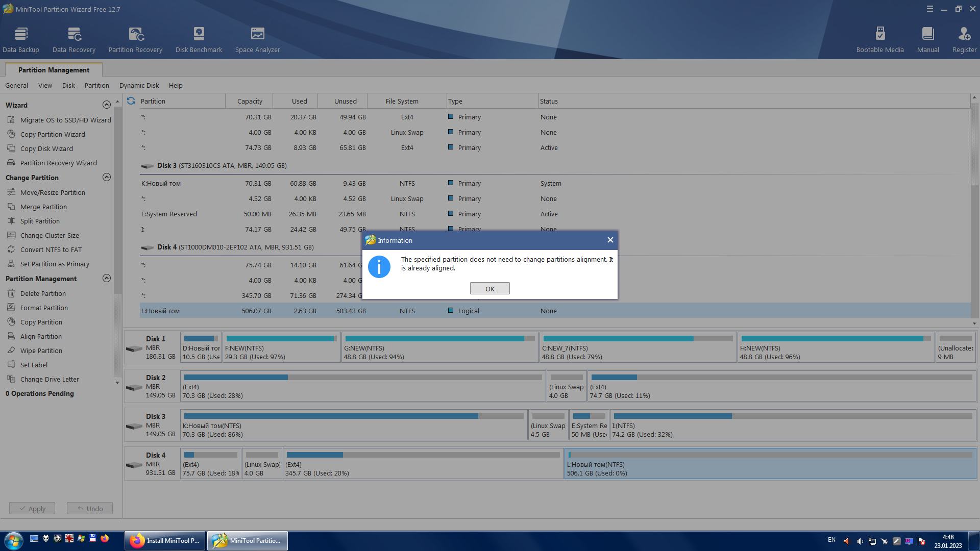Select the L:Новый том partition row

click(x=555, y=311)
